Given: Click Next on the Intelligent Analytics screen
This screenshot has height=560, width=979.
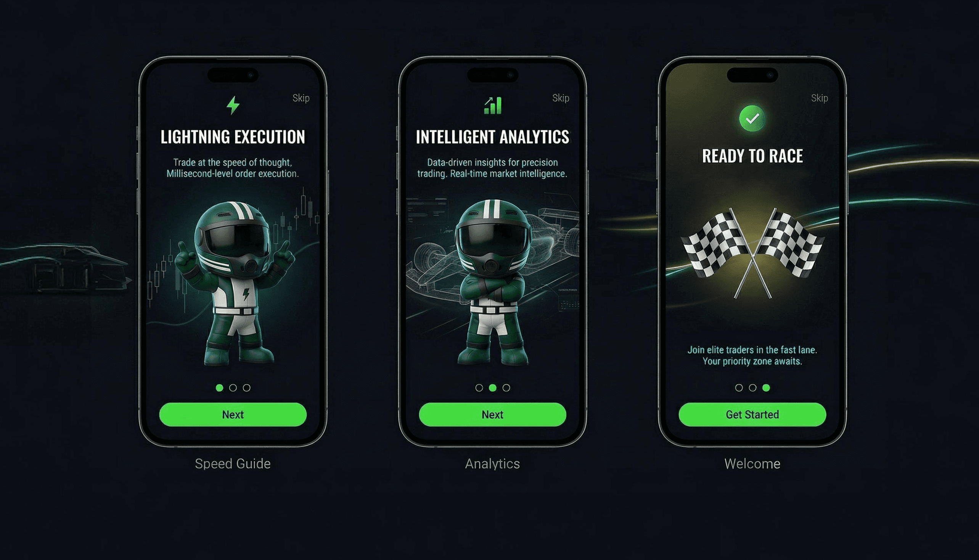Looking at the screenshot, I should 492,415.
